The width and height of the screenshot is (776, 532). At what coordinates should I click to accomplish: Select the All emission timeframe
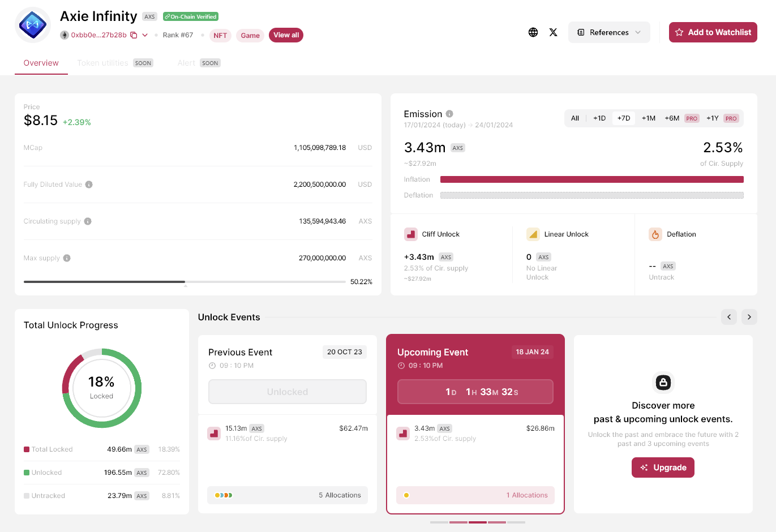point(575,118)
